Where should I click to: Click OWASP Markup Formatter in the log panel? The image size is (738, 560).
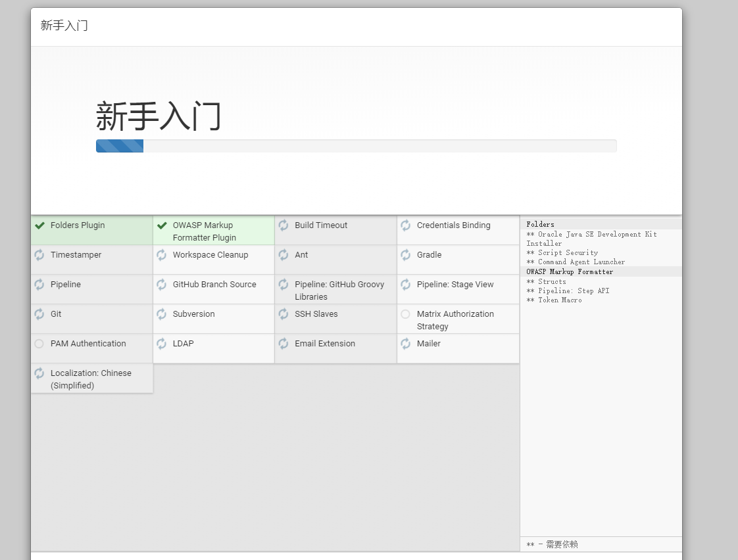pyautogui.click(x=570, y=271)
